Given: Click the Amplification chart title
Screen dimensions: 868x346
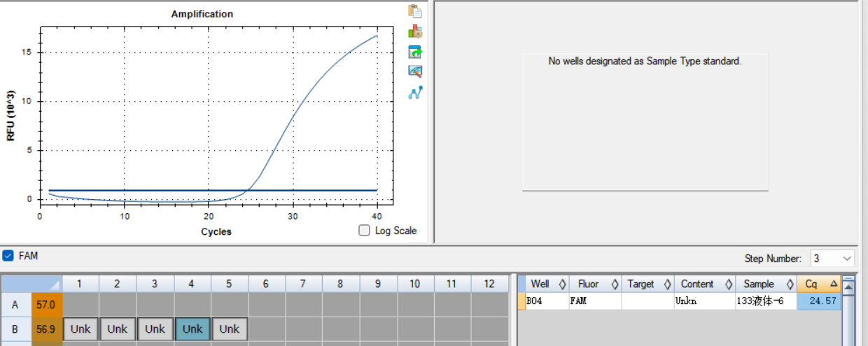Looking at the screenshot, I should click(202, 14).
